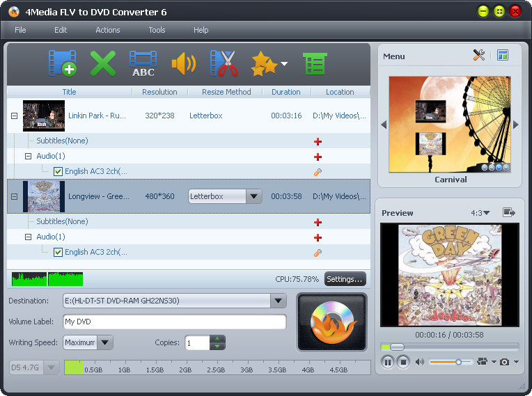Click the burn disc flame button
Viewport: 532px width, 396px height.
(331, 322)
